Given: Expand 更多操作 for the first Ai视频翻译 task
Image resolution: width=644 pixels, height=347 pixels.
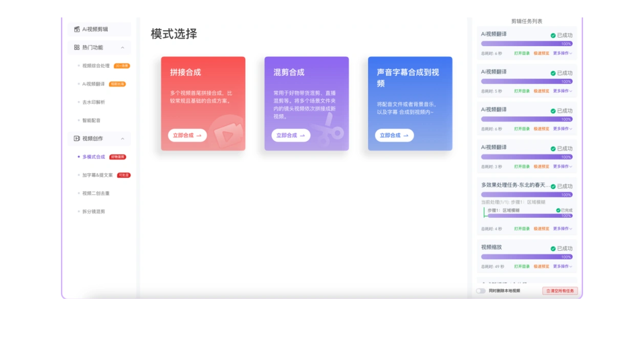Looking at the screenshot, I should [562, 53].
